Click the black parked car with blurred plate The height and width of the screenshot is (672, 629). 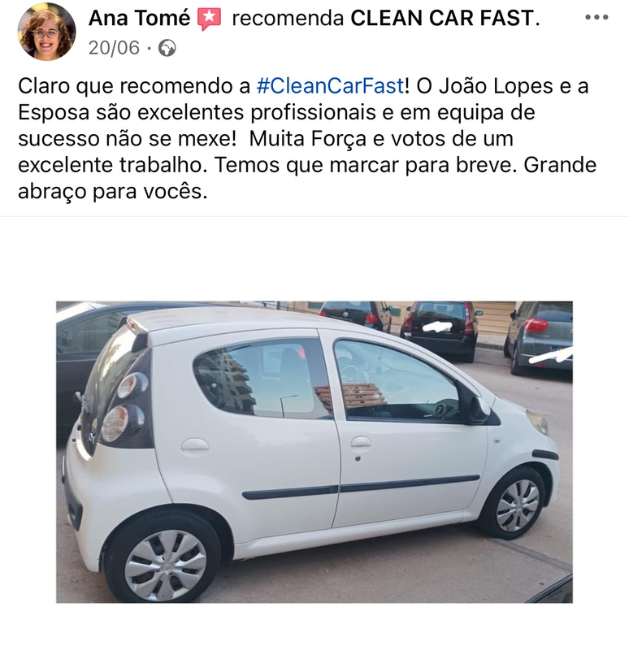coord(440,331)
